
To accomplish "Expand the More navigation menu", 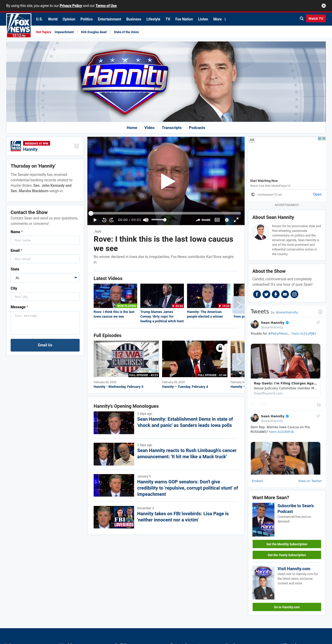I will pos(219,19).
